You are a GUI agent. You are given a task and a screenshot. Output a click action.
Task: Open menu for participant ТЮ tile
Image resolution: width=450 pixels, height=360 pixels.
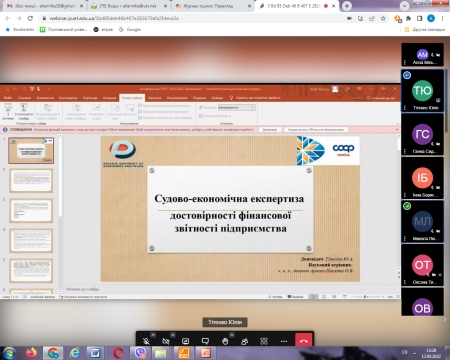point(405,108)
